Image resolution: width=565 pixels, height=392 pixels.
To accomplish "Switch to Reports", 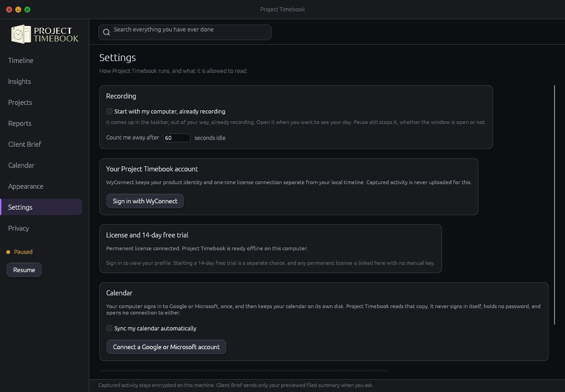I will [x=41, y=124].
